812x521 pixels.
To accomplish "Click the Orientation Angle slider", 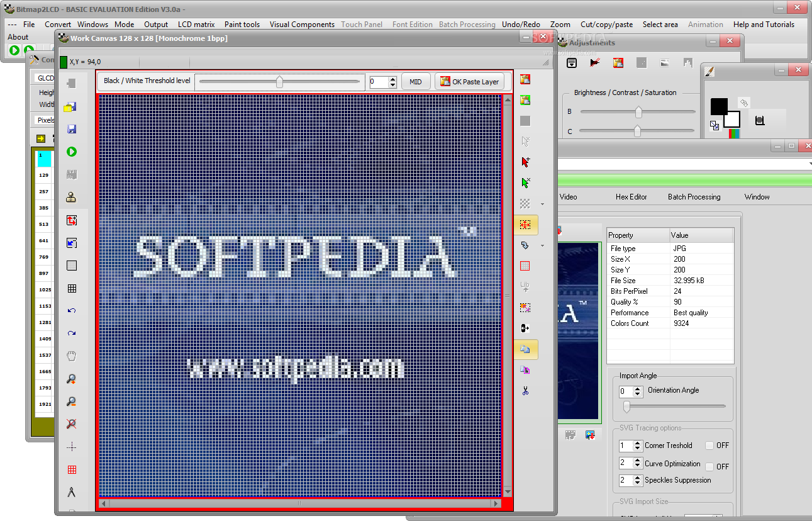I will 673,407.
